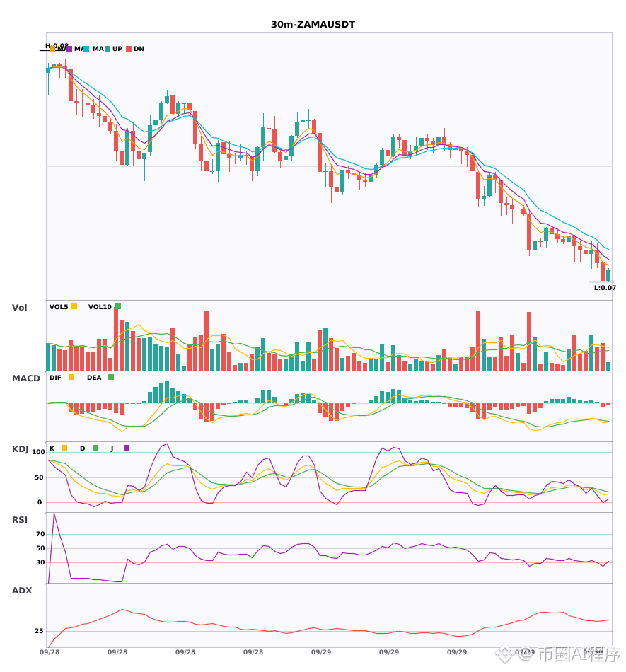The height and width of the screenshot is (672, 626).
Task: Click the teal UP legend swatch
Action: (x=108, y=48)
